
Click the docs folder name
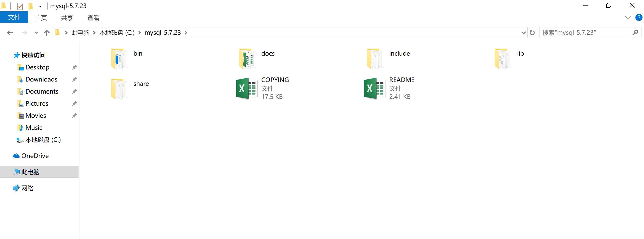268,53
